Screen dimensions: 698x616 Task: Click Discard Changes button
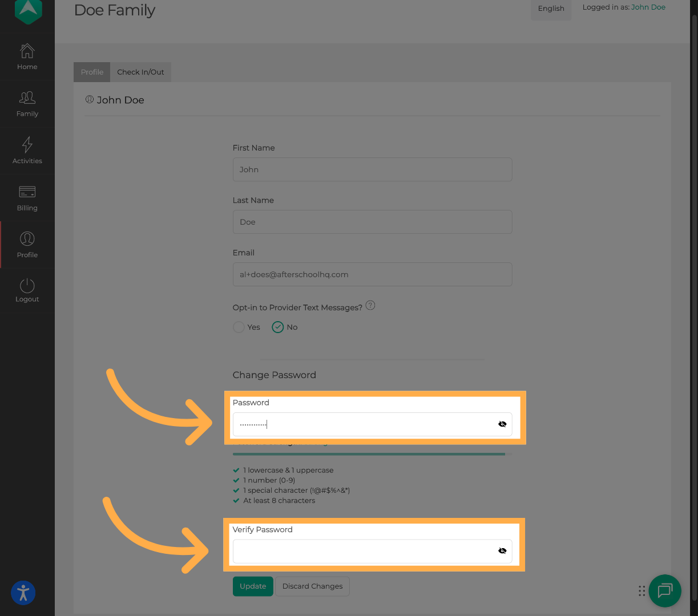click(312, 586)
